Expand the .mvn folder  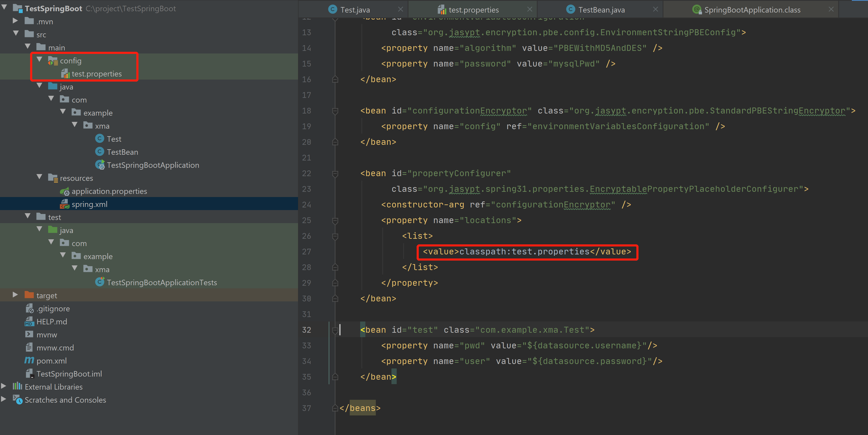15,21
